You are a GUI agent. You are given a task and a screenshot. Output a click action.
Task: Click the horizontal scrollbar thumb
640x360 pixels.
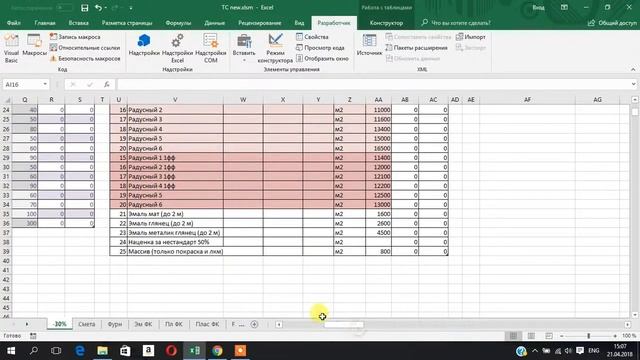point(344,324)
